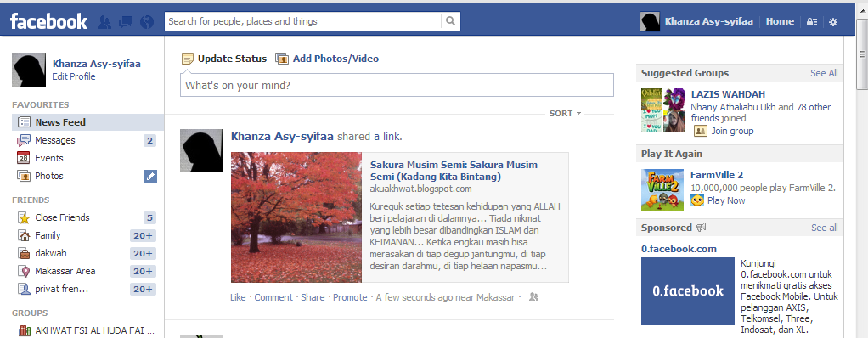Click See all for Sponsored

(825, 228)
